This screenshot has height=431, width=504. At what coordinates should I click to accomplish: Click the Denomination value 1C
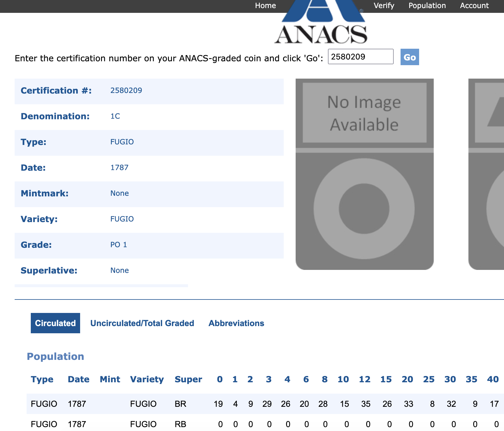tap(115, 116)
